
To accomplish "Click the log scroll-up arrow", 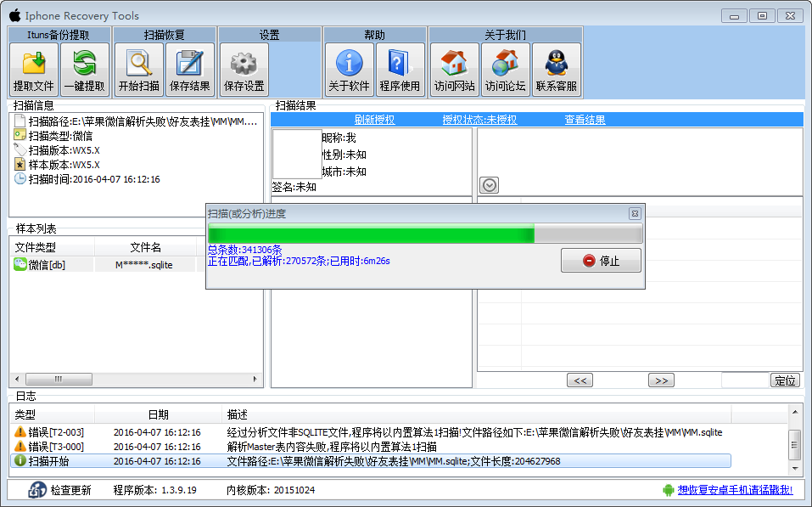I will tap(795, 412).
